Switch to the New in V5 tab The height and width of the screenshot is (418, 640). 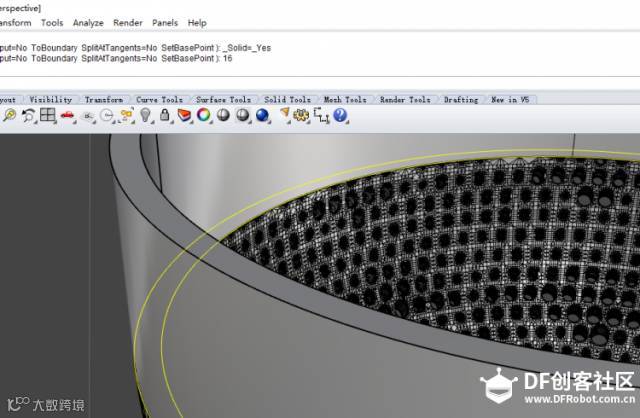[510, 100]
